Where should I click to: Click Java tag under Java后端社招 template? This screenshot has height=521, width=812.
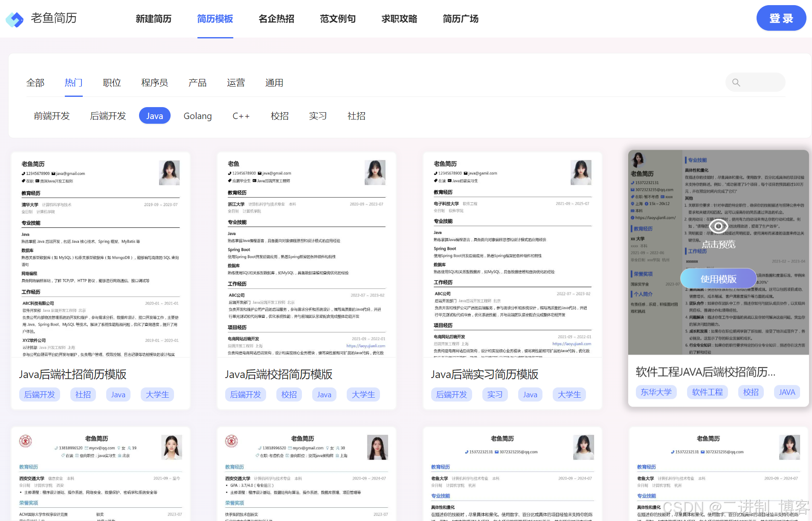click(x=118, y=395)
